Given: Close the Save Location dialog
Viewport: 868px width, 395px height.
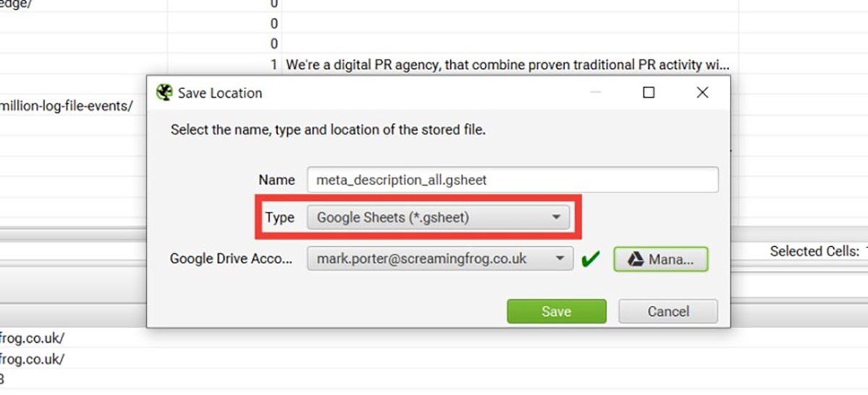Looking at the screenshot, I should (x=702, y=93).
